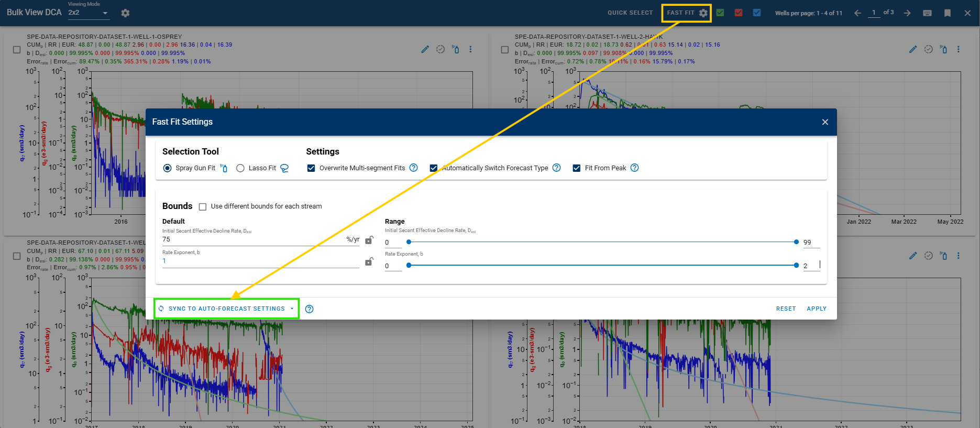The width and height of the screenshot is (980, 428).
Task: Enable different bounds for each stream
Action: [203, 207]
